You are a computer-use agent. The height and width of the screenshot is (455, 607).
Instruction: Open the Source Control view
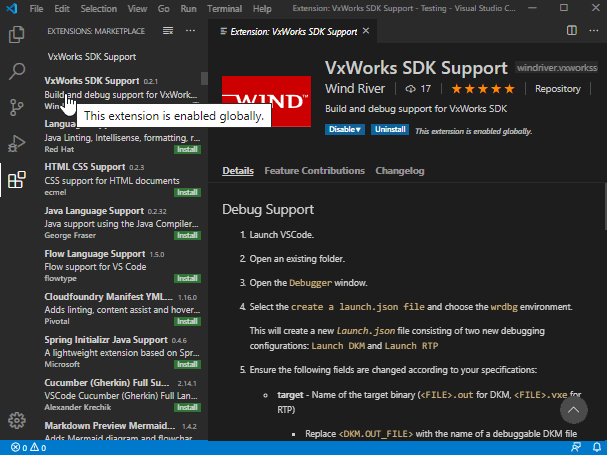16,107
